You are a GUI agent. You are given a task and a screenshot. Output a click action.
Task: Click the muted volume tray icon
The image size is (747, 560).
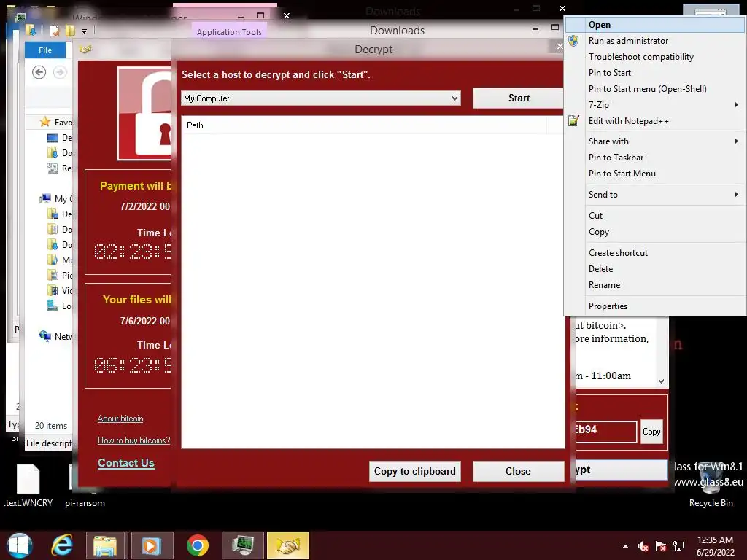[643, 546]
